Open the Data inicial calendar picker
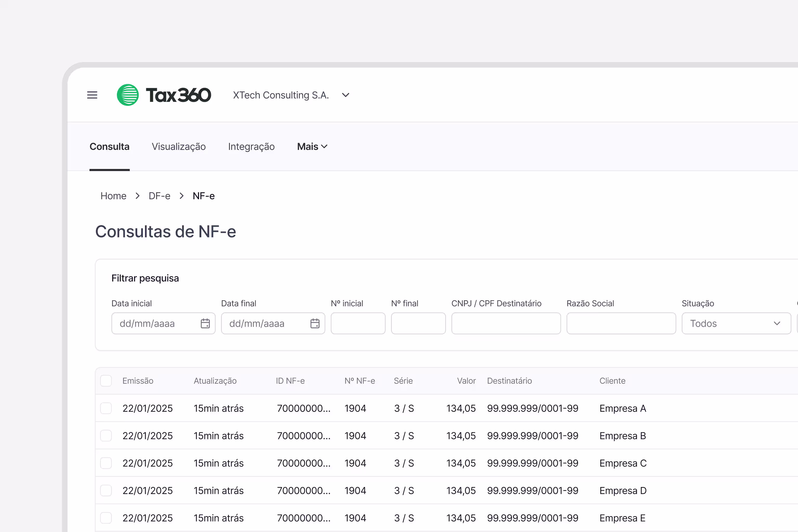 [205, 323]
